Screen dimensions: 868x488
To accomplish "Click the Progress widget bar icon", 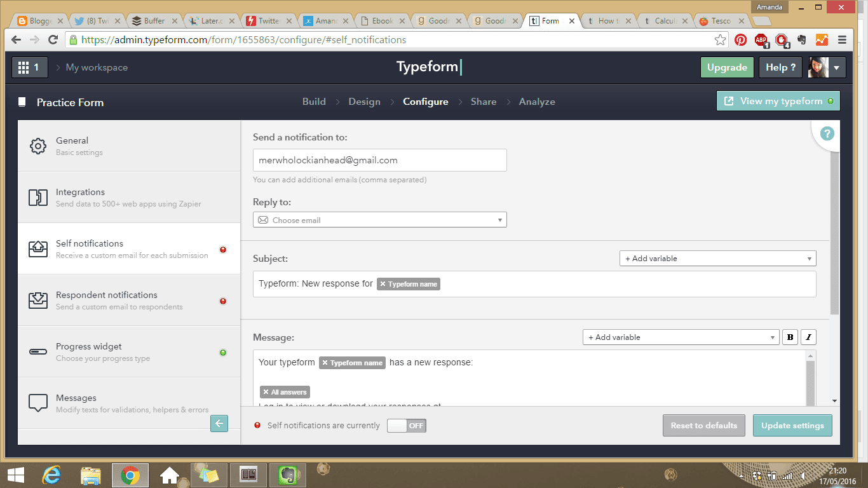I will click(x=38, y=352).
